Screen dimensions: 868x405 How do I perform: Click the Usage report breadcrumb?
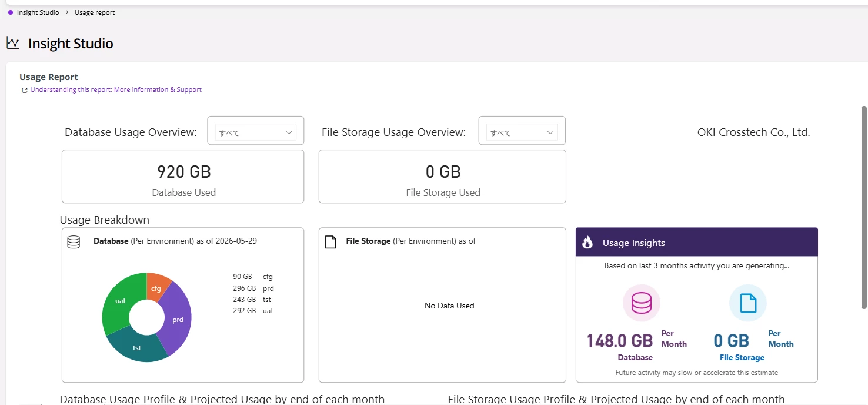[95, 12]
